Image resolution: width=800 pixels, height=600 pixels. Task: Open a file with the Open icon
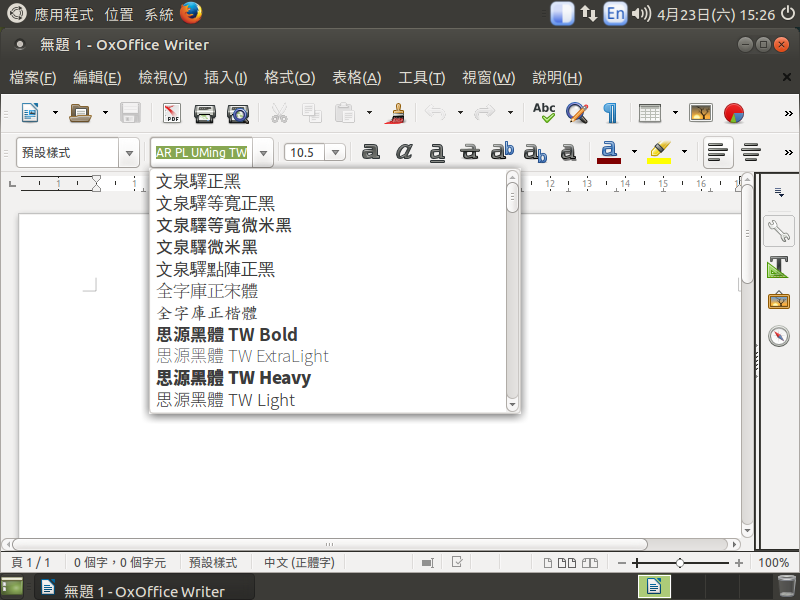[80, 113]
